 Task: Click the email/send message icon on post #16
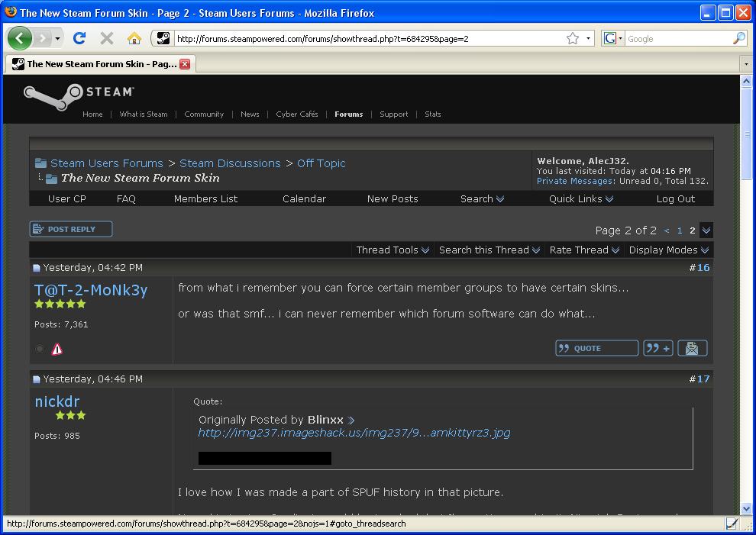[692, 348]
